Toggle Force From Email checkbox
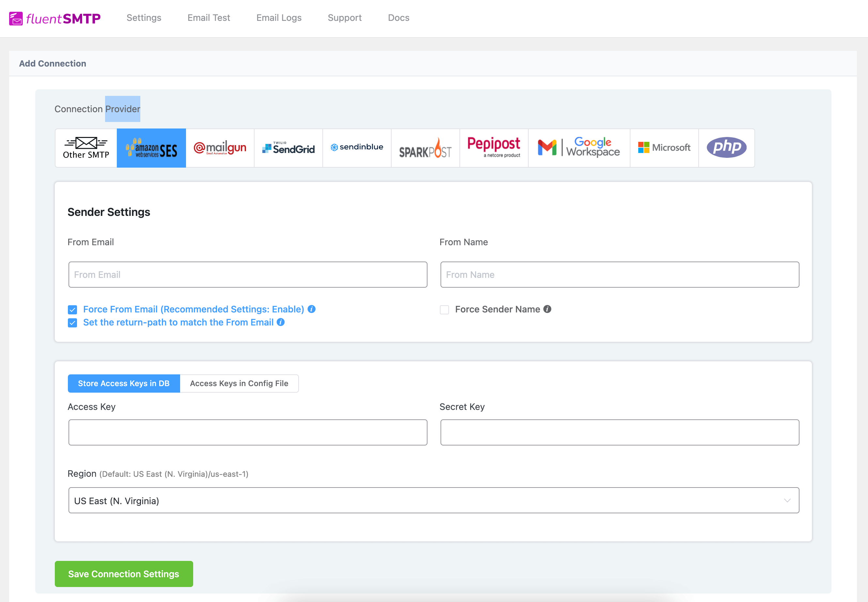This screenshot has width=868, height=602. 72,309
